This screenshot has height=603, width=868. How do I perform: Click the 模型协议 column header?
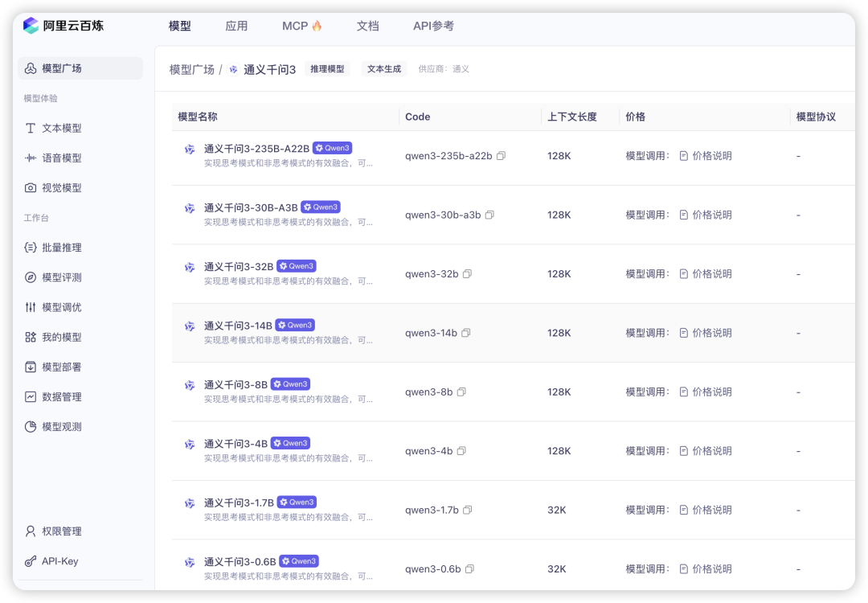(x=816, y=117)
